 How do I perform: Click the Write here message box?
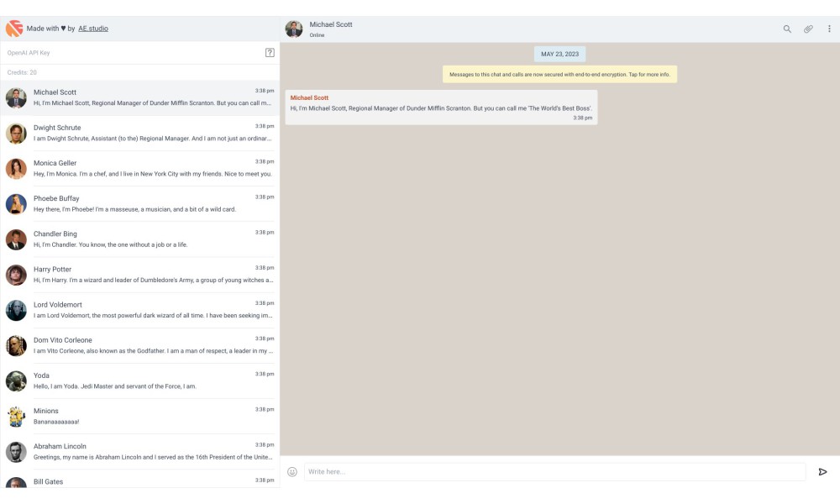click(x=555, y=472)
